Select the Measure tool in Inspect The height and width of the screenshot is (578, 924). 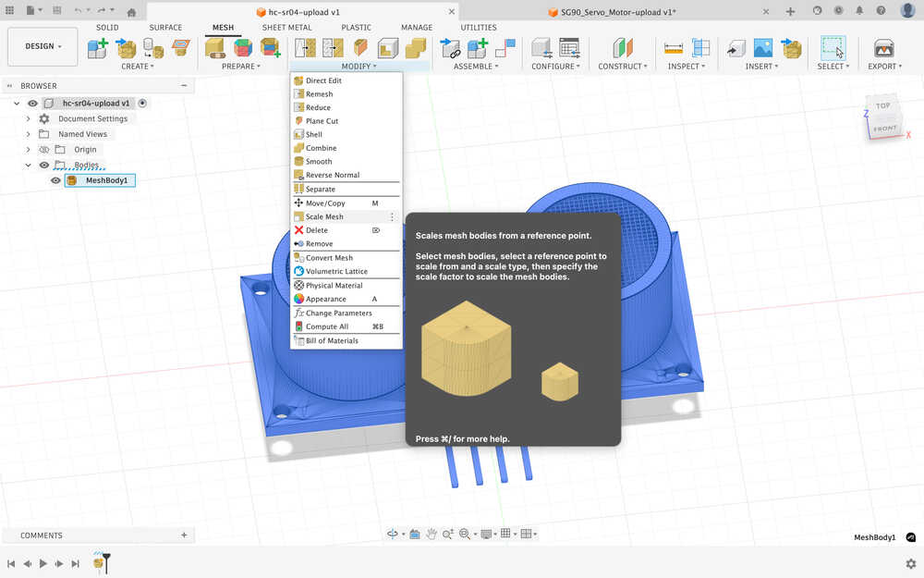[x=673, y=48]
